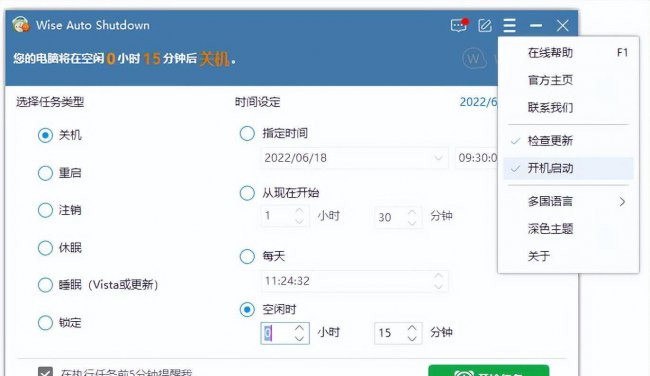Increase the daily 11:24:32 time value

coord(438,276)
